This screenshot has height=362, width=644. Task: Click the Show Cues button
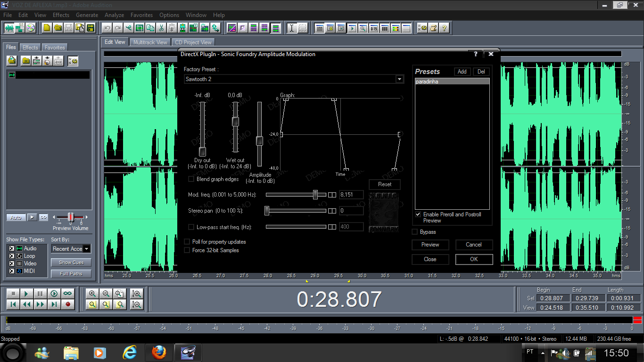[71, 263]
